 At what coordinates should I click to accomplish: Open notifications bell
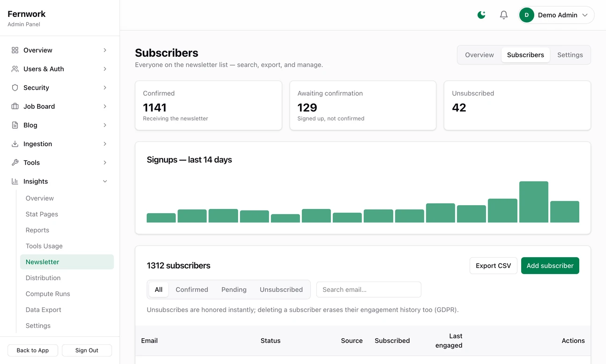coord(504,15)
